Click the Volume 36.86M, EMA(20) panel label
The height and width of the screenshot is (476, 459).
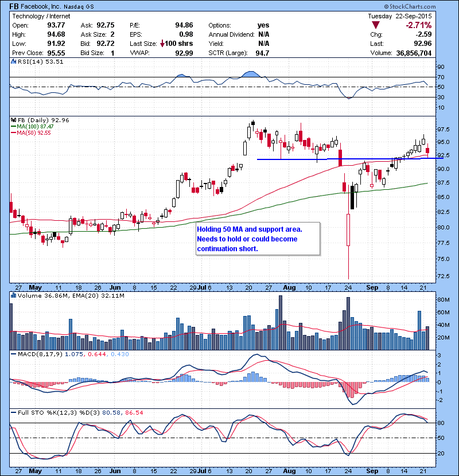71,295
